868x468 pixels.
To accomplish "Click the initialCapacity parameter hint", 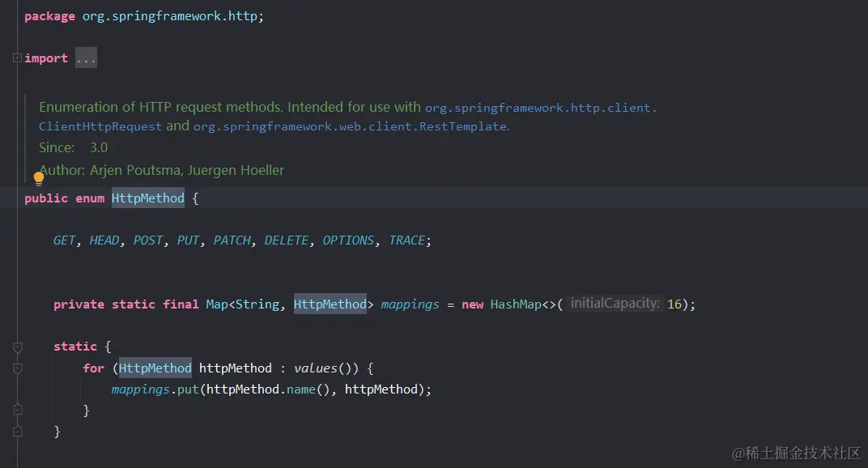I will (x=615, y=304).
